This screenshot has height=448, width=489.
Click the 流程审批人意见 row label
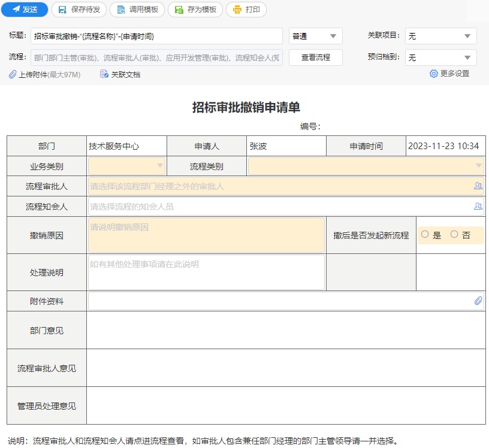[x=47, y=368]
